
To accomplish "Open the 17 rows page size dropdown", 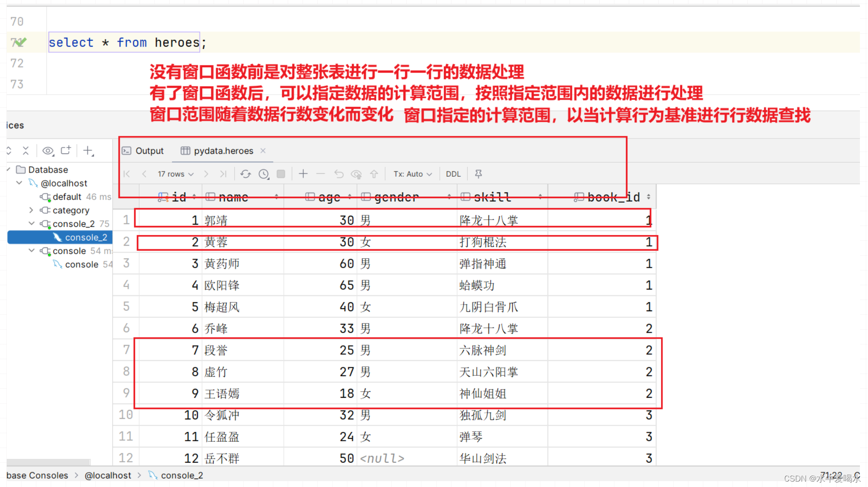I will tap(175, 174).
